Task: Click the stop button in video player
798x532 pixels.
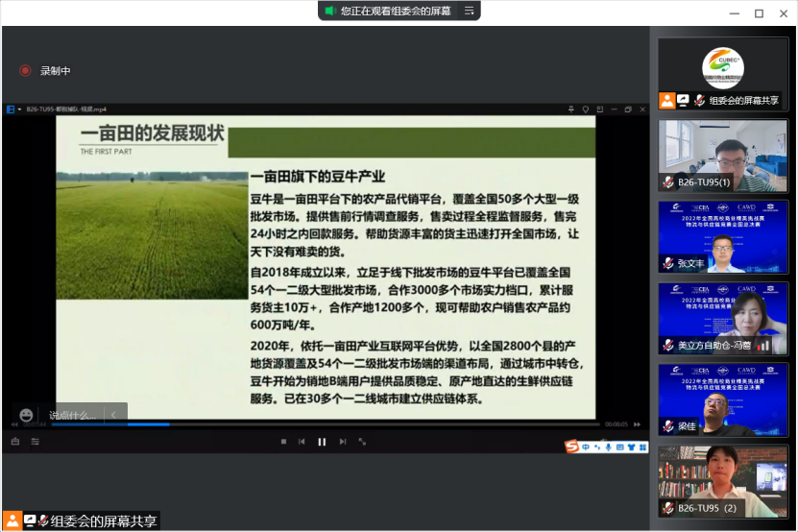Action: coord(283,442)
